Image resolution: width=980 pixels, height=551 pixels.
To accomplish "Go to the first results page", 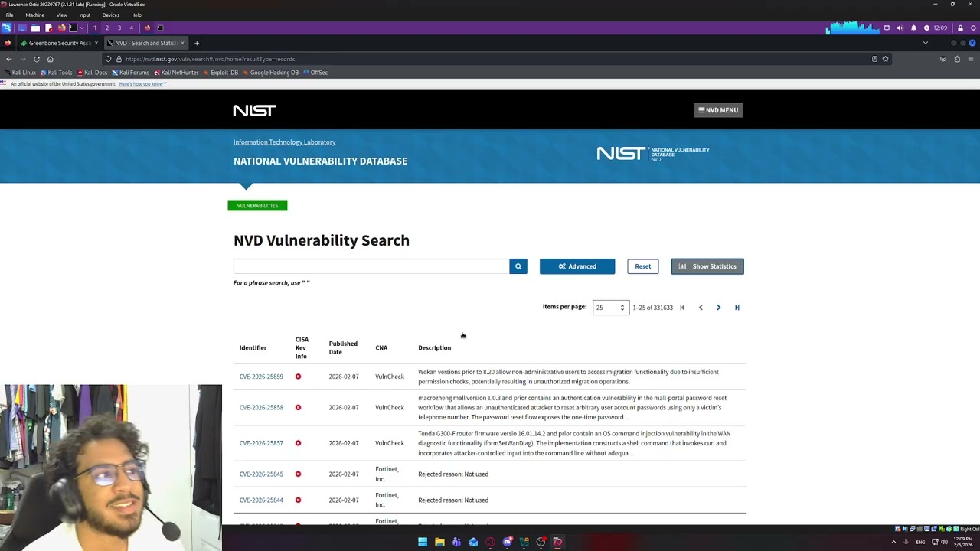I will (682, 308).
